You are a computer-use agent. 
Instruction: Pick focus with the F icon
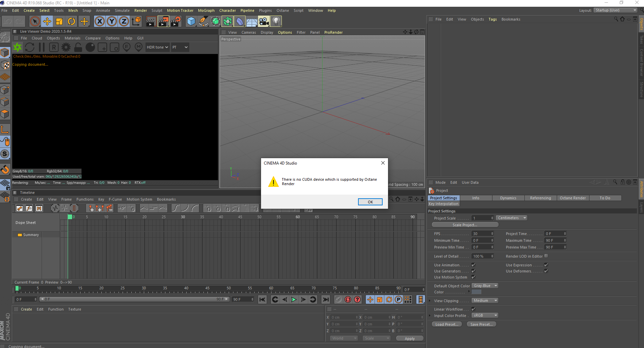coord(127,48)
